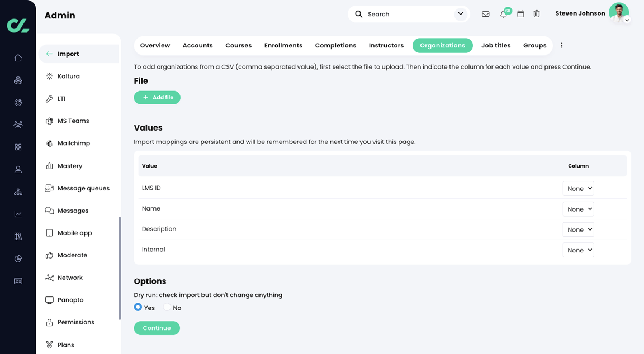
Task: Switch to the Organizations tab
Action: coord(442,45)
